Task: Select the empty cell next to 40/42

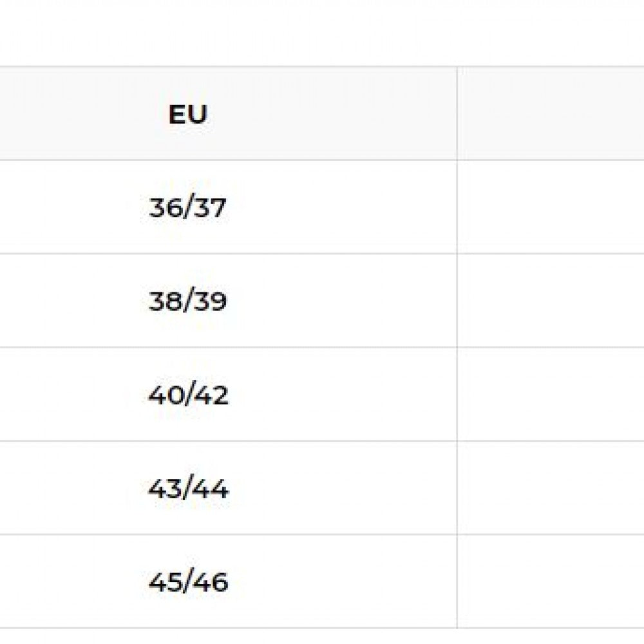Action: point(551,395)
